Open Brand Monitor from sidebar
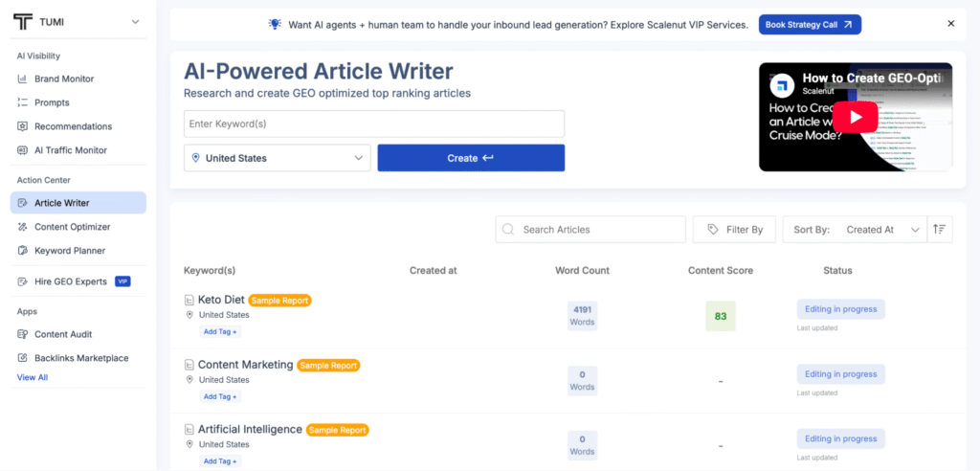 64,78
